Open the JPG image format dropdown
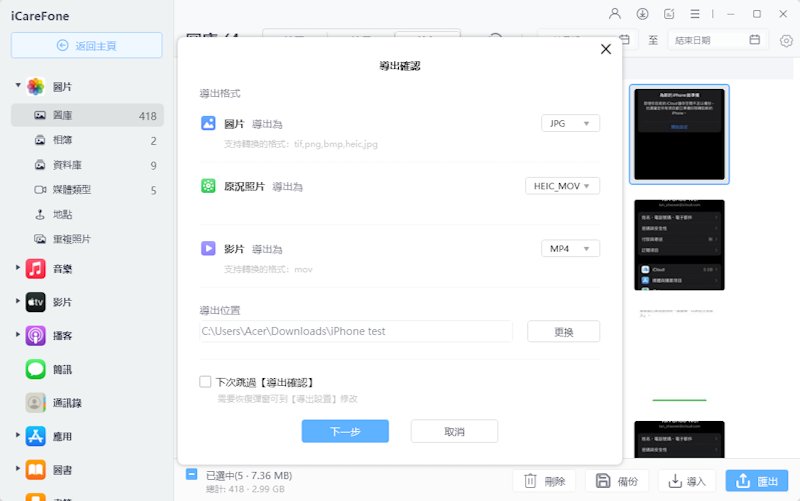Image resolution: width=800 pixels, height=501 pixels. coord(570,123)
